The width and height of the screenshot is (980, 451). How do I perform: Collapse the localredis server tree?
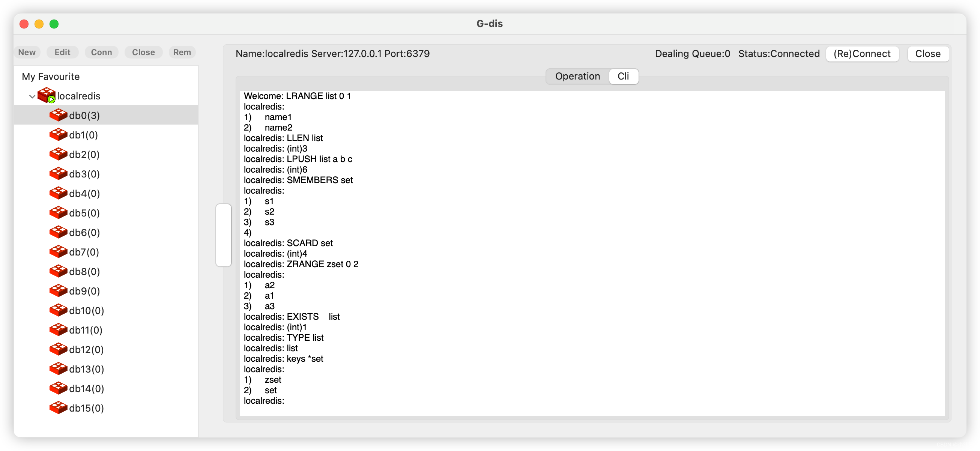click(x=33, y=96)
